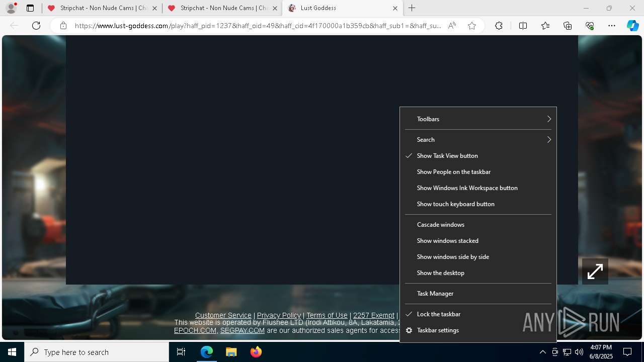This screenshot has width=644, height=362.
Task: Open Task View on the taskbar
Action: pyautogui.click(x=181, y=352)
